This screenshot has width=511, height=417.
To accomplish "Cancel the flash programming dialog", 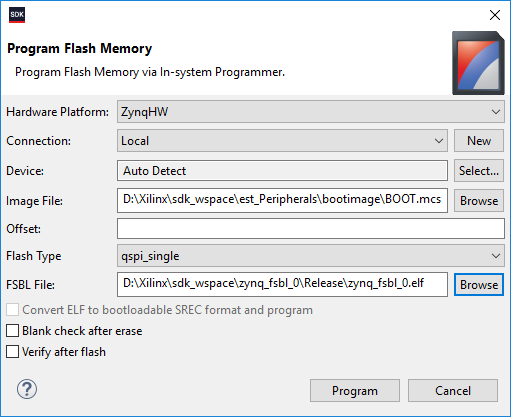I will click(x=453, y=390).
